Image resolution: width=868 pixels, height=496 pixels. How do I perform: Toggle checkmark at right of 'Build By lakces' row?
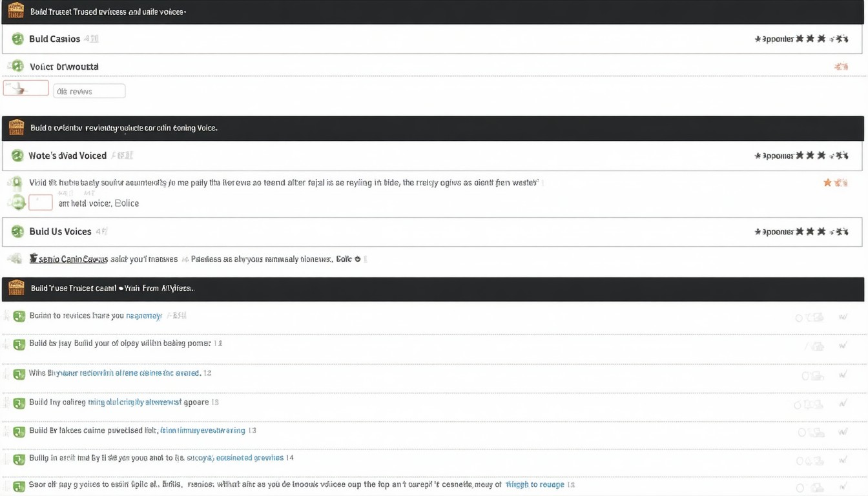point(843,432)
